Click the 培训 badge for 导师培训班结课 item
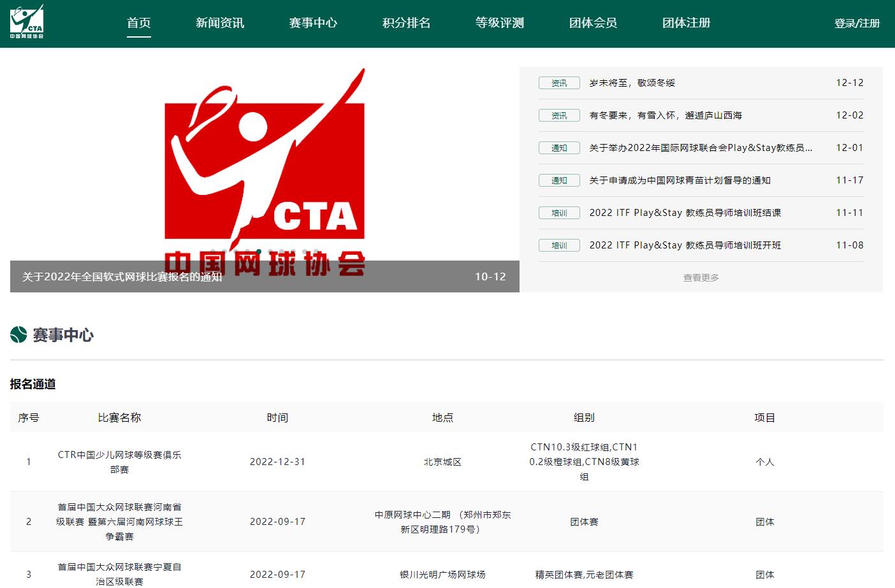The image size is (895, 588). coord(558,213)
